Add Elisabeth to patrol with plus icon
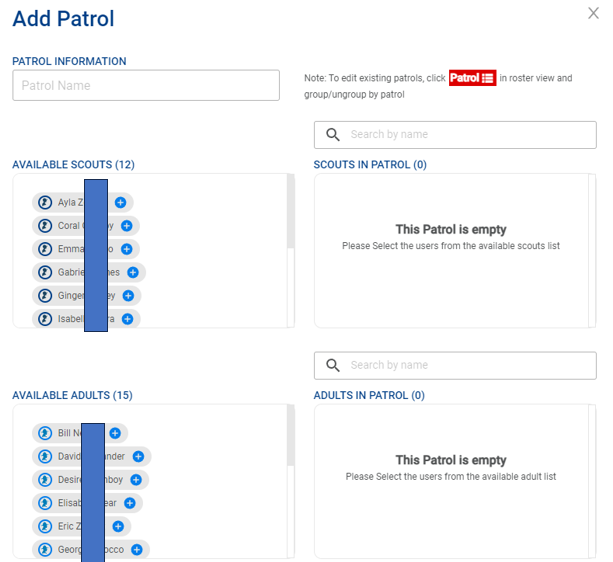Screen dimensions: 613x562 pos(130,503)
